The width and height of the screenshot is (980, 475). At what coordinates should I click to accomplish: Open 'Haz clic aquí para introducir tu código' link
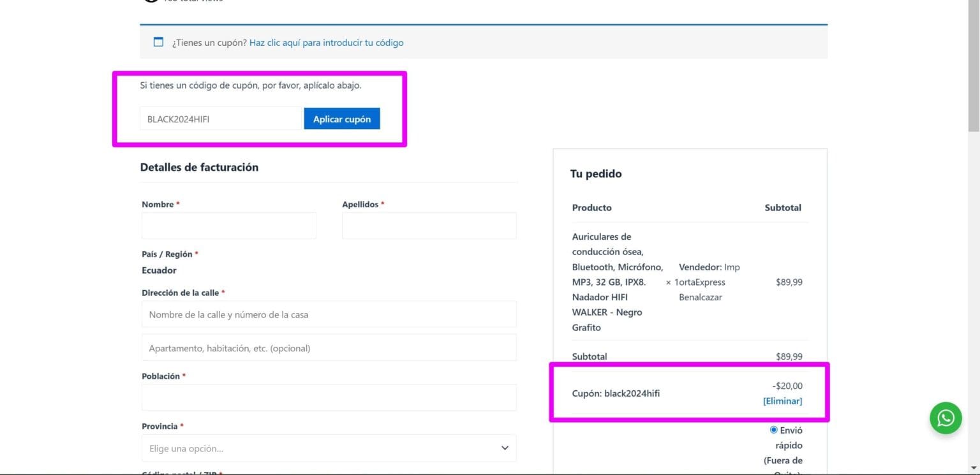tap(326, 43)
